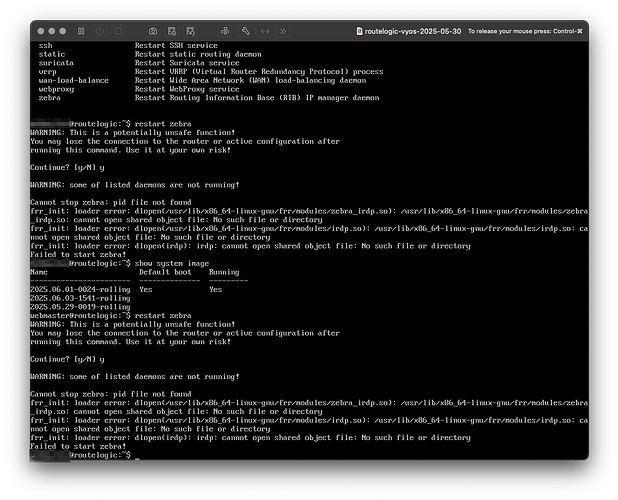618x500 pixels.
Task: Click the 'Default boot' column header
Action: (166, 272)
